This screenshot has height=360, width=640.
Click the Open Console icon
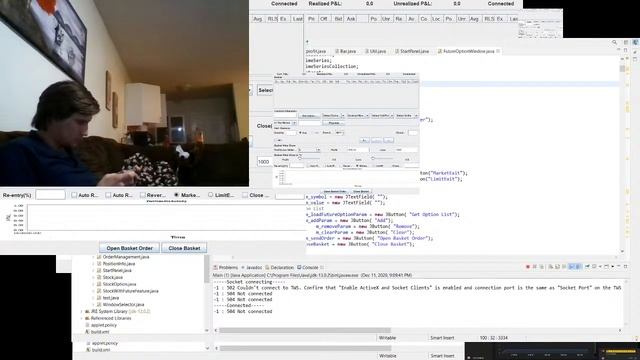606,267
